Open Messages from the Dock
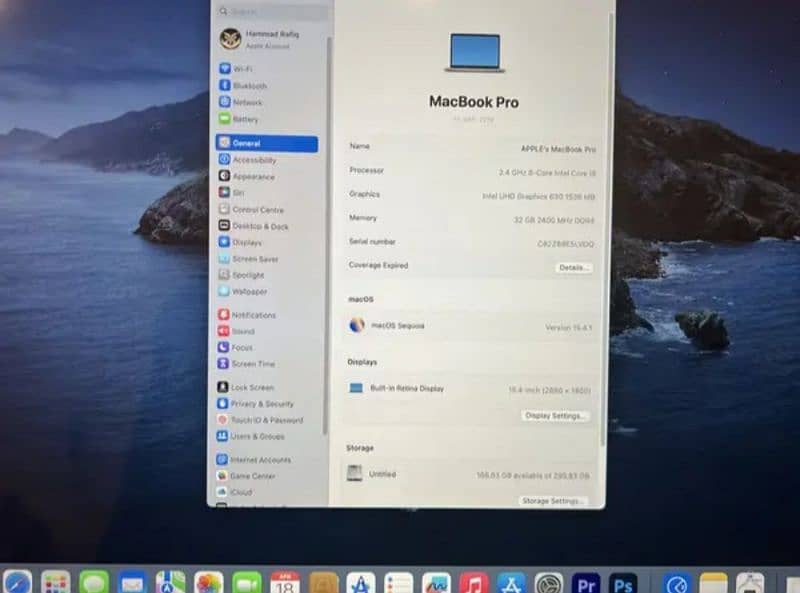800x593 pixels. pos(94,583)
